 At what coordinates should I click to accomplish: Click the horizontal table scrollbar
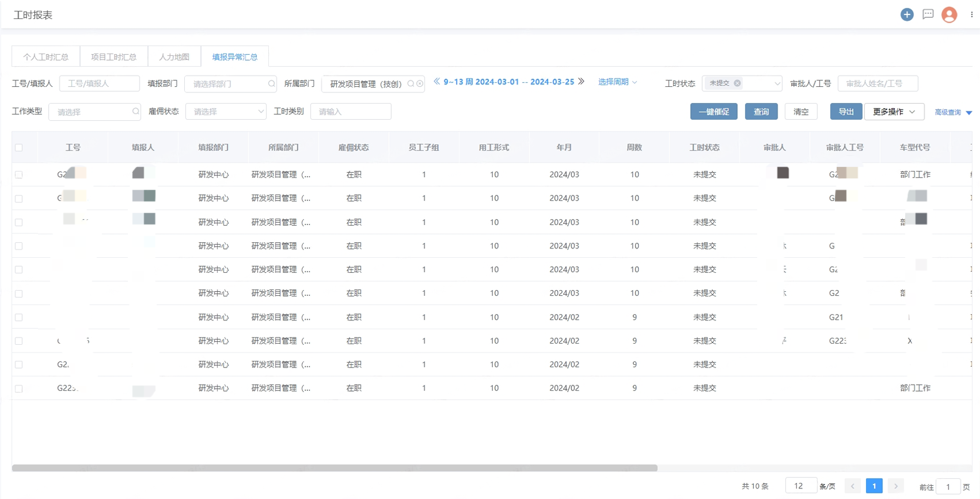pos(334,468)
